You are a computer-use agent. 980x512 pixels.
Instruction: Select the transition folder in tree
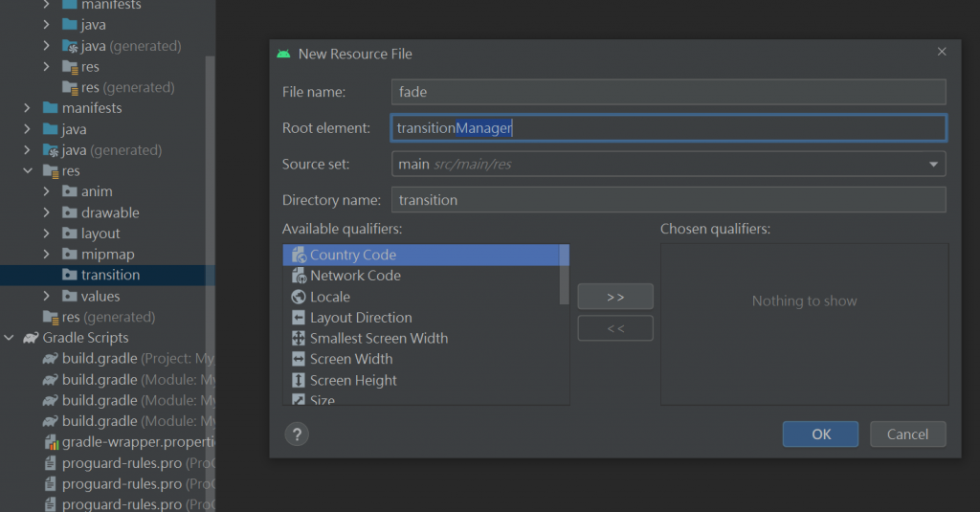(x=110, y=275)
